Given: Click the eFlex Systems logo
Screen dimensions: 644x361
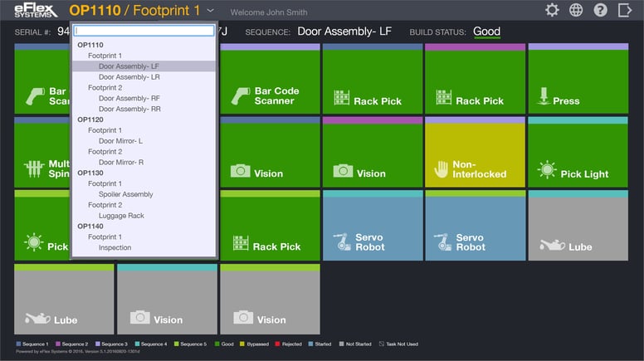Looking at the screenshot, I should pos(36,10).
